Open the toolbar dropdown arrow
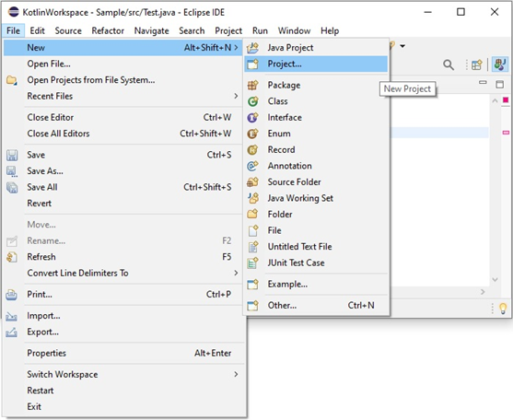This screenshot has height=420, width=513. pyautogui.click(x=402, y=46)
